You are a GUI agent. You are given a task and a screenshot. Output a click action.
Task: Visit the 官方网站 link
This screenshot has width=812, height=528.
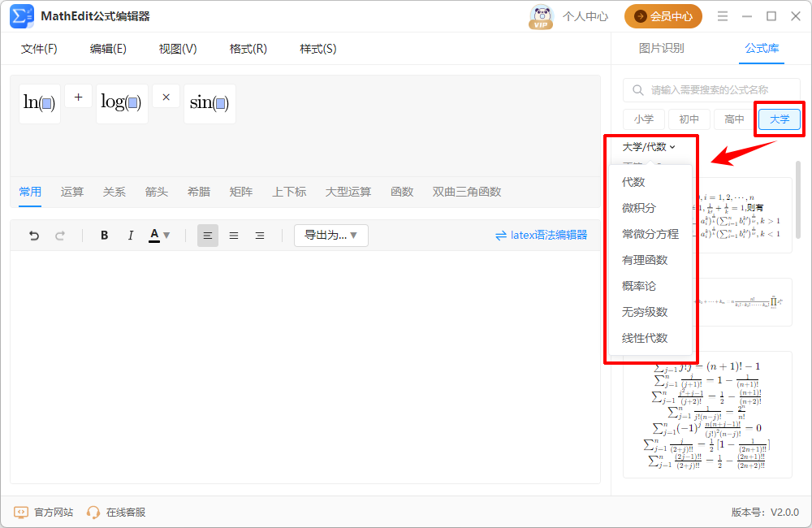click(44, 512)
